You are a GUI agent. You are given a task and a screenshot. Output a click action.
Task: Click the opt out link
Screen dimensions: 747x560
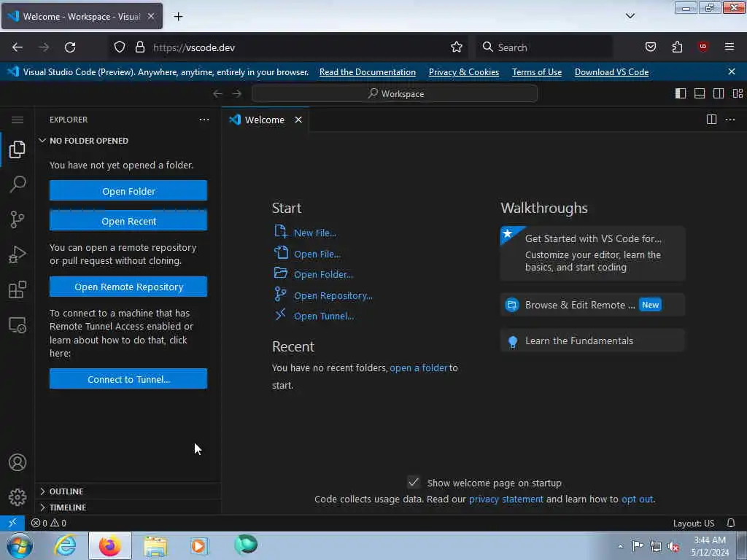click(x=637, y=499)
